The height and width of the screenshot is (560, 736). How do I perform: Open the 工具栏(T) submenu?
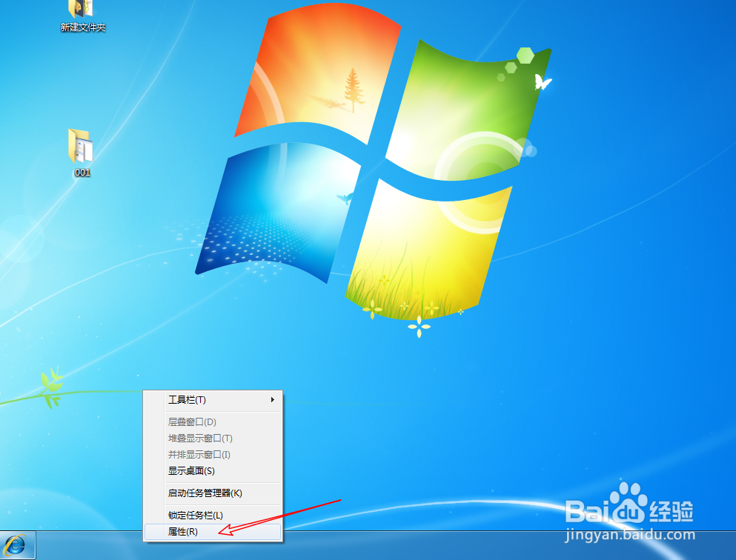pos(213,400)
